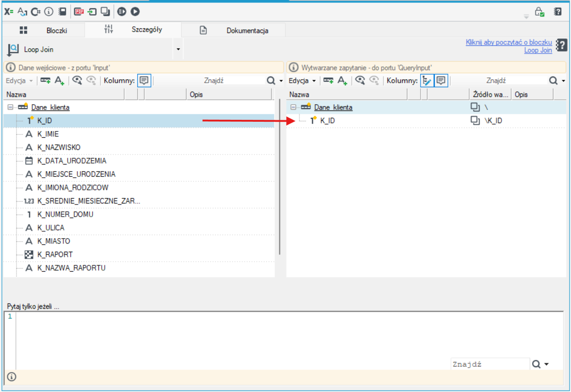This screenshot has height=392, width=571.
Task: Toggle the description column in Wytwarzane zapytanie panel
Action: (x=441, y=80)
